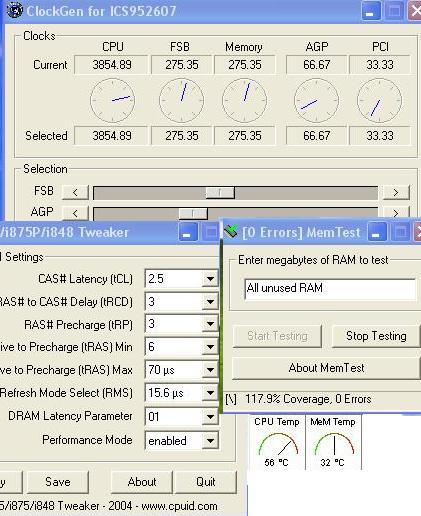Open the DRAM Latency Parameter dropdown
The width and height of the screenshot is (421, 516).
pyautogui.click(x=210, y=417)
